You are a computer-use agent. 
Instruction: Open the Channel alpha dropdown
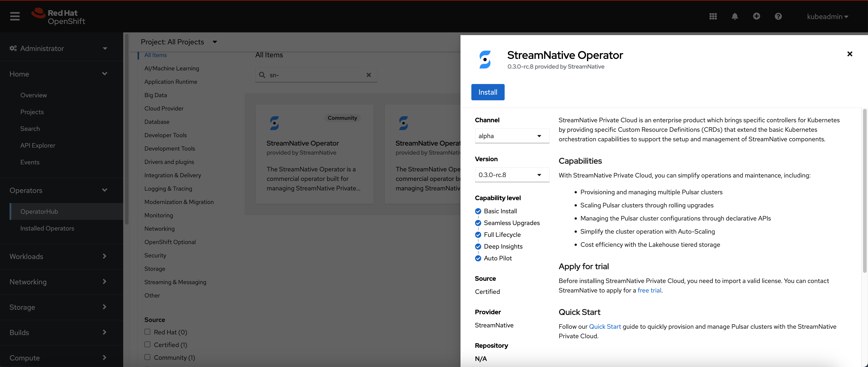click(x=511, y=136)
